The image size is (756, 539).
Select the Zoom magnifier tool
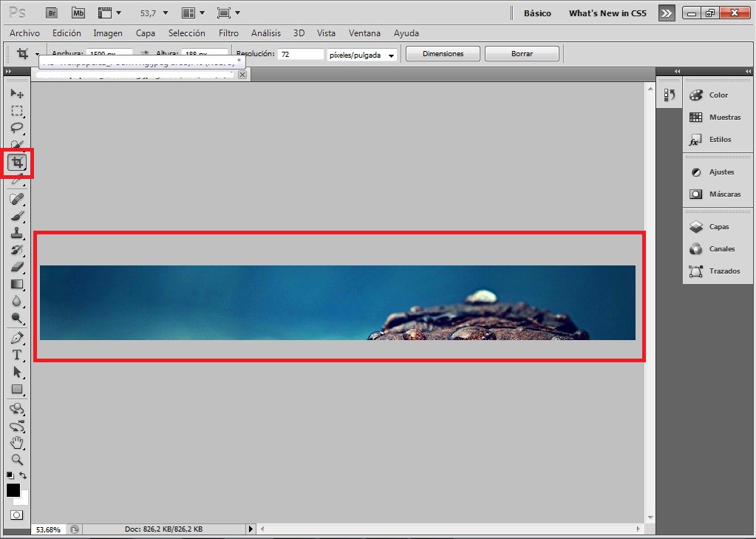[17, 460]
